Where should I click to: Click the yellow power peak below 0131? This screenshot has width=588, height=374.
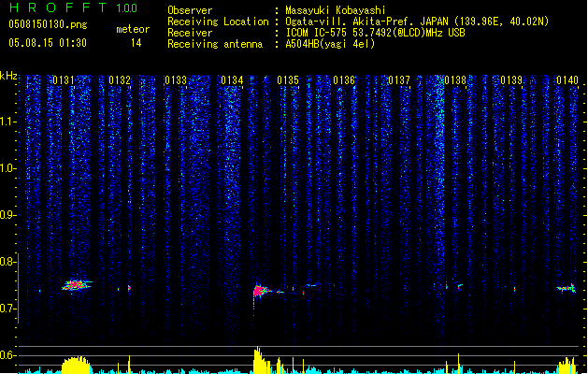click(x=76, y=365)
